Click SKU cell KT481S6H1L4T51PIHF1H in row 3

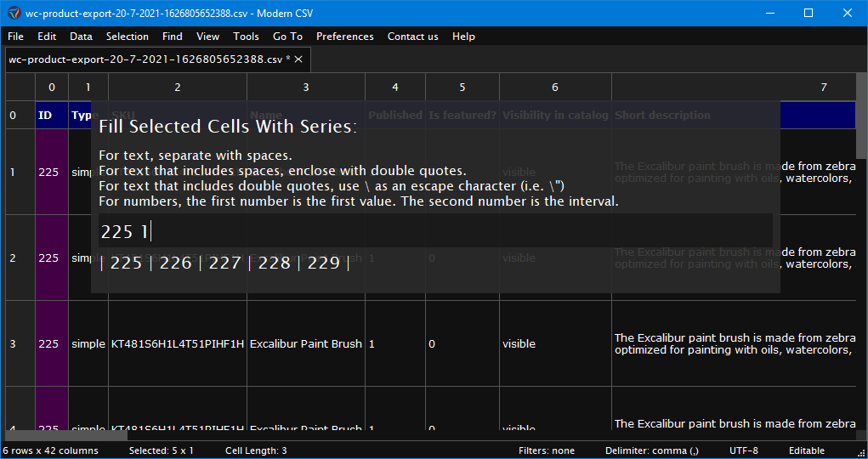[x=177, y=344]
